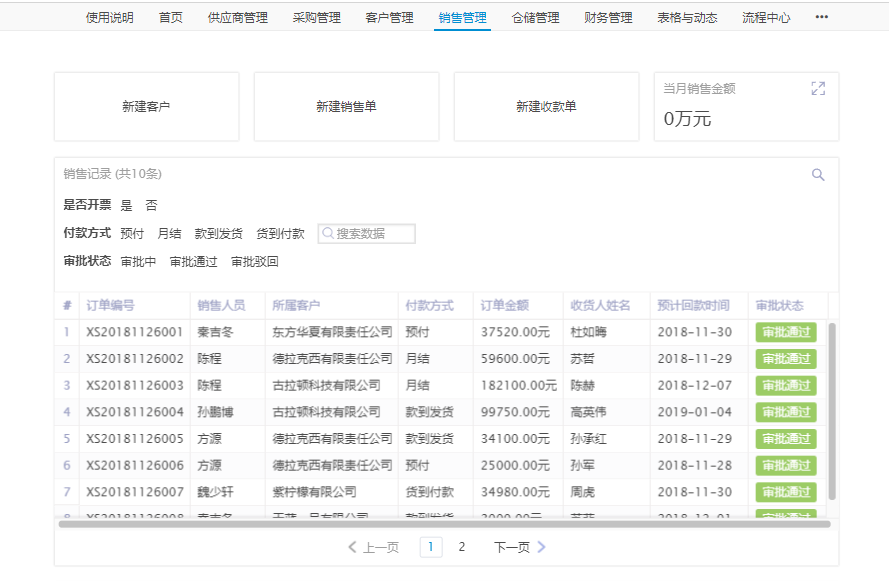Click the vertical table scrollbar
Viewport: 889px width, 581px height.
tap(832, 411)
